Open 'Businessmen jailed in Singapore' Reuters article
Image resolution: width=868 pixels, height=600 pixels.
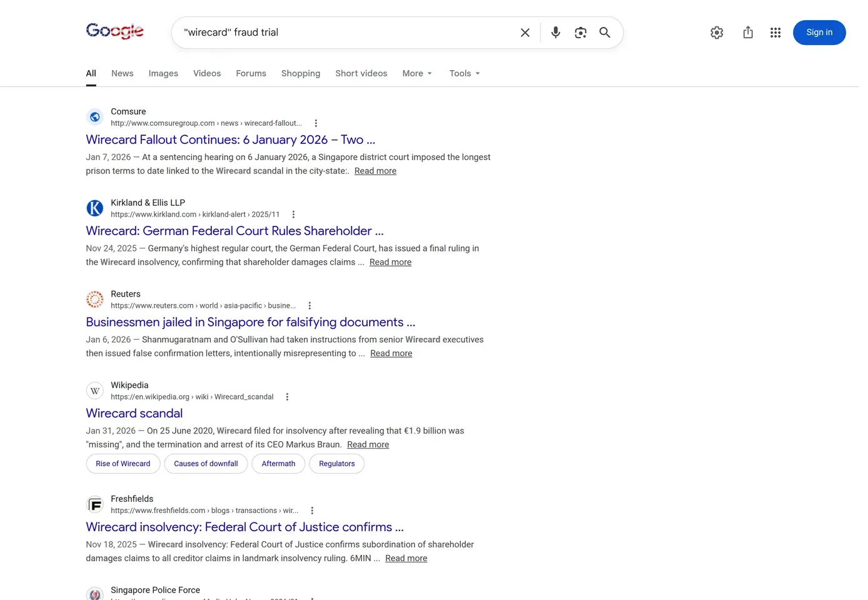pos(250,322)
